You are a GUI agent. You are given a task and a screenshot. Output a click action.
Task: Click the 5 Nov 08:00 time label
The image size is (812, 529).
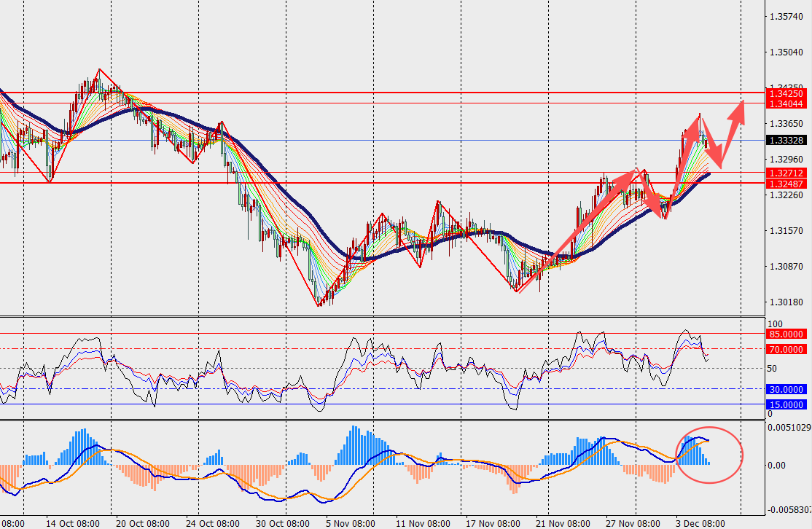pyautogui.click(x=350, y=523)
